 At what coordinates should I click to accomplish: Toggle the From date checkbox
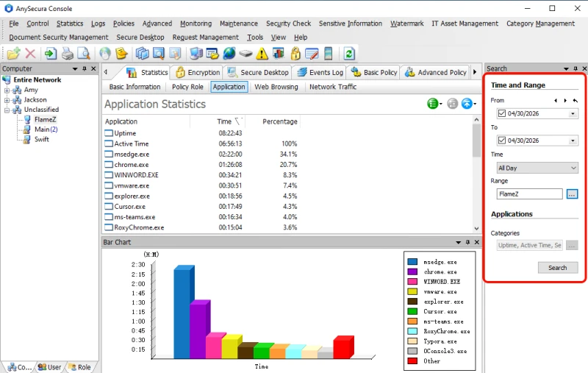click(502, 113)
